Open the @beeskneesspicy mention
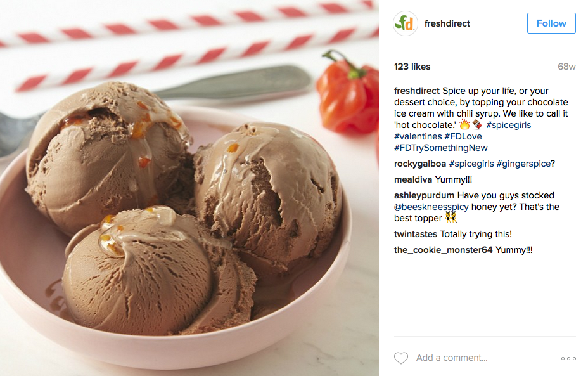Image resolution: width=588 pixels, height=376 pixels. pos(431,207)
